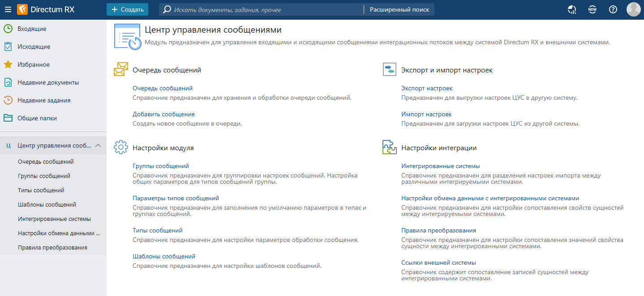
Task: Open Недавние документы in sidebar
Action: pyautogui.click(x=48, y=82)
